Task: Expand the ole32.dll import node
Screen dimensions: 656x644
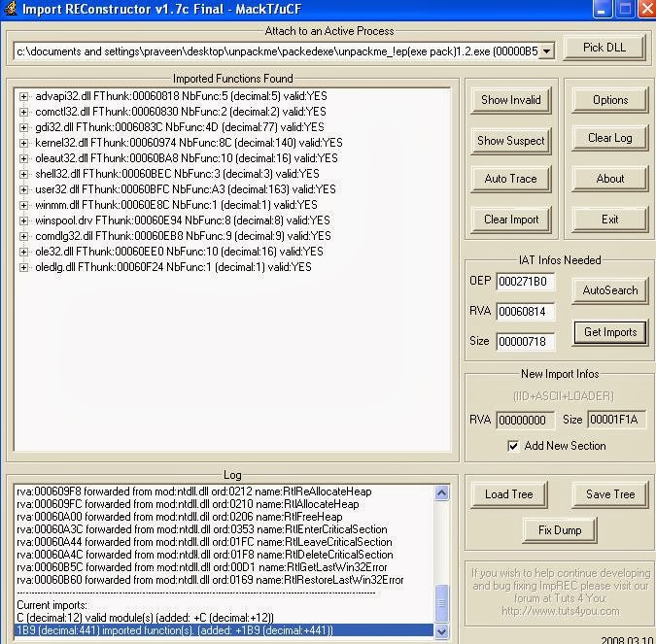Action: click(x=24, y=252)
